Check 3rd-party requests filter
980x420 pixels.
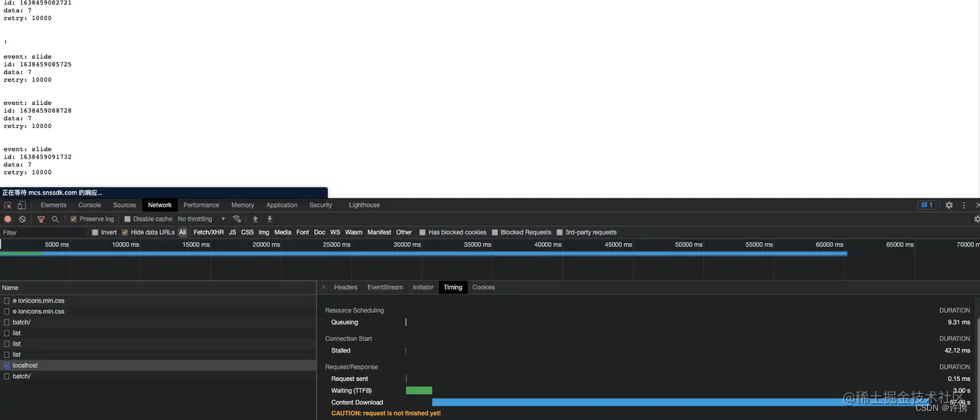tap(560, 232)
